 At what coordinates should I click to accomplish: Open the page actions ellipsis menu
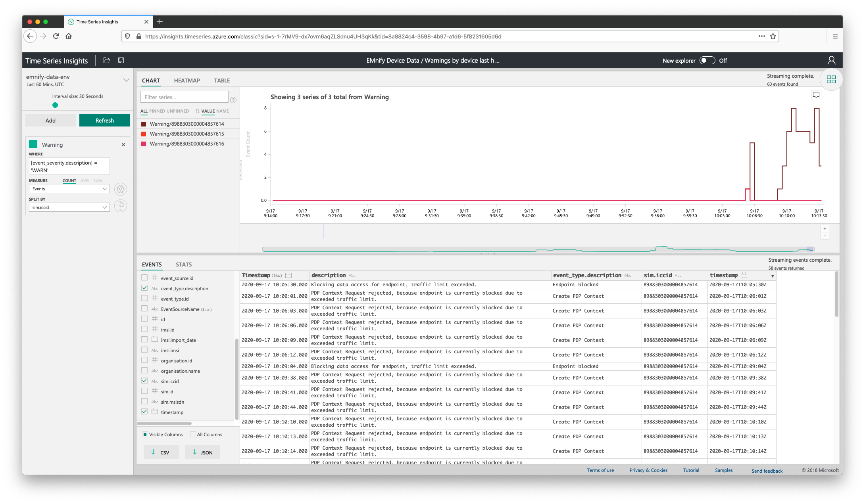coord(761,36)
